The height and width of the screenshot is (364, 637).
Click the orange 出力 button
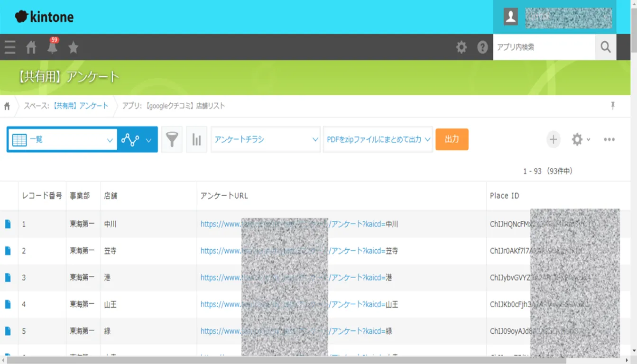(452, 139)
